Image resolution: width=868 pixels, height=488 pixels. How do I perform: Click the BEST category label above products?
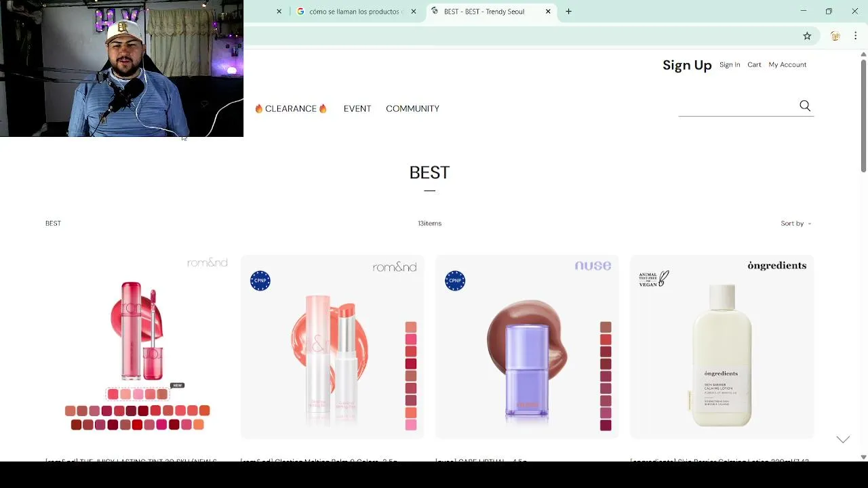(x=53, y=224)
